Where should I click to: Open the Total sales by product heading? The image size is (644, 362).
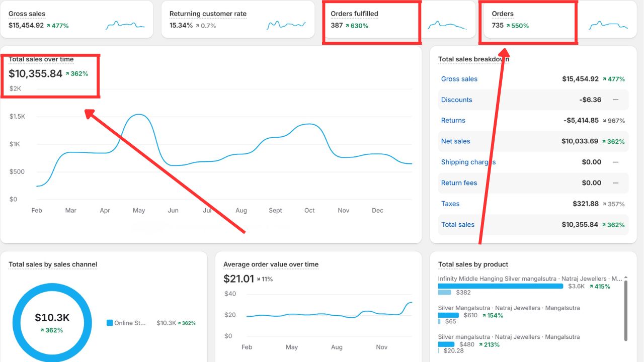(473, 264)
